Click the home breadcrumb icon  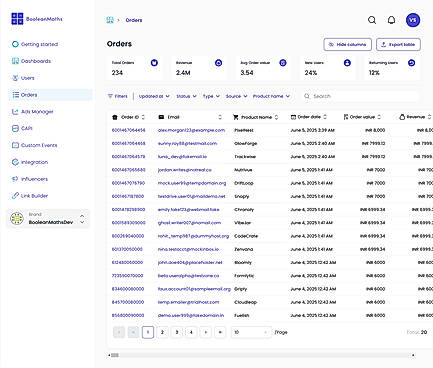pyautogui.click(x=110, y=20)
